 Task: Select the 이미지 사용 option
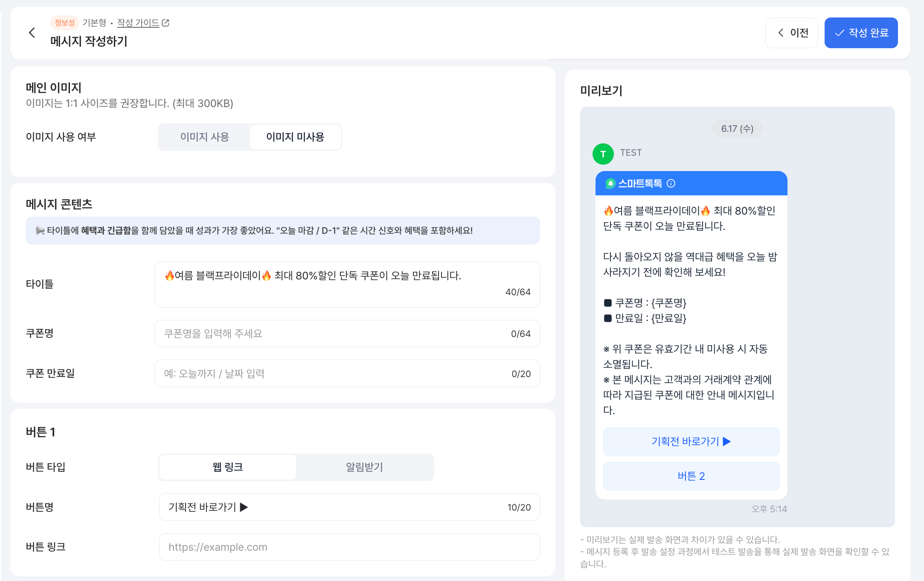point(205,137)
